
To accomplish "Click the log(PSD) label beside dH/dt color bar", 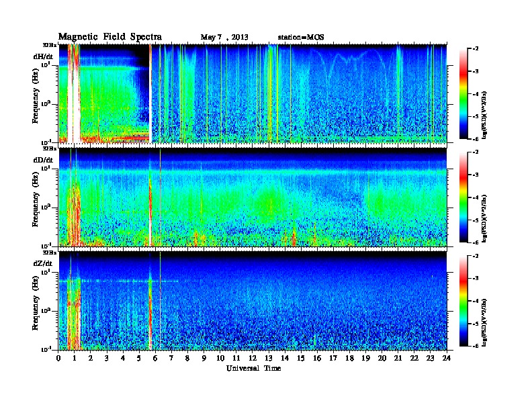I will 485,116.
